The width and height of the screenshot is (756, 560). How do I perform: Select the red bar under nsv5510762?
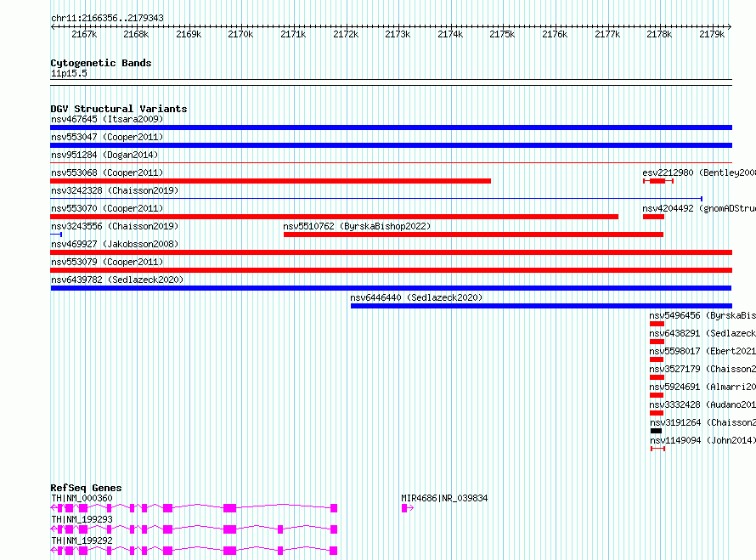(473, 235)
